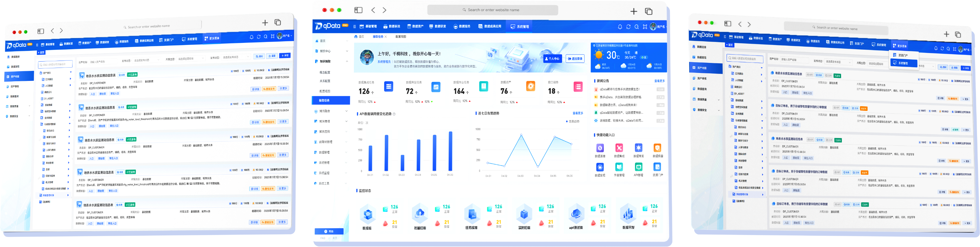Open 资源门户 shortcut icon
The height and width of the screenshot is (247, 980).
(x=657, y=167)
